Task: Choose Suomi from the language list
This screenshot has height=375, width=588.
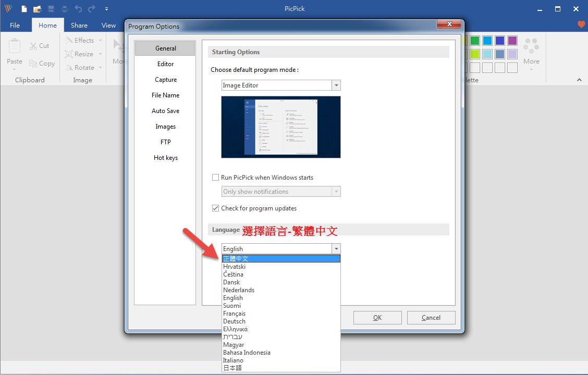Action: pos(281,306)
